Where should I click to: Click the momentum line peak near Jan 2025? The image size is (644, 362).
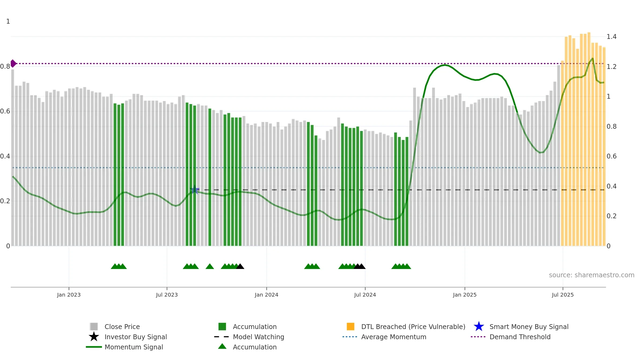445,65
